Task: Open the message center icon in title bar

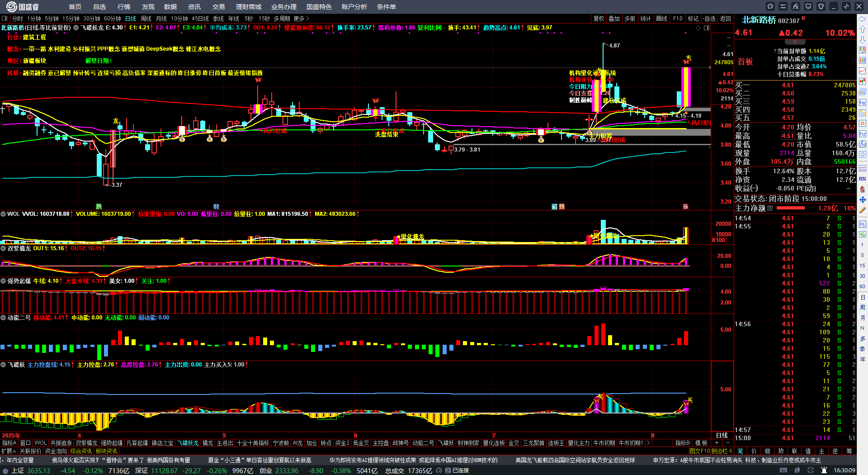Action: click(x=770, y=6)
